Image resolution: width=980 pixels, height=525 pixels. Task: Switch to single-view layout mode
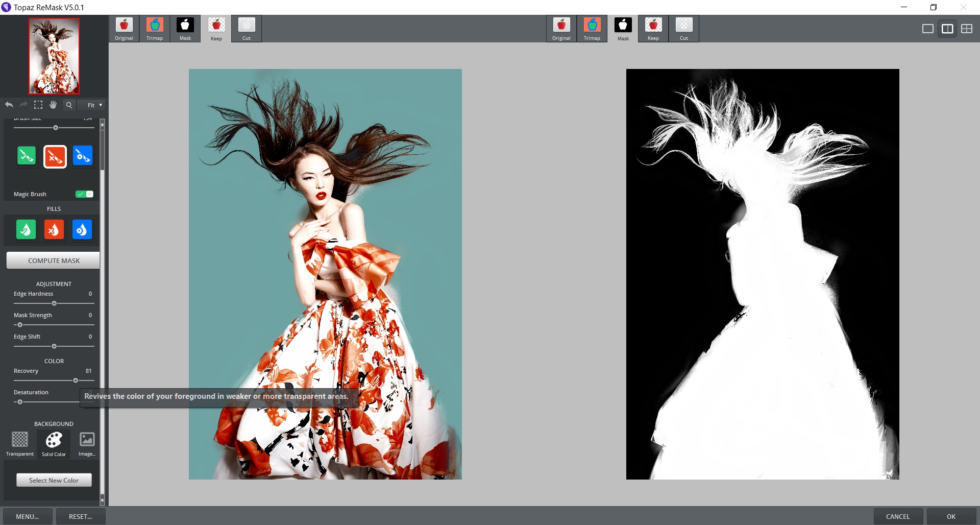pos(927,29)
